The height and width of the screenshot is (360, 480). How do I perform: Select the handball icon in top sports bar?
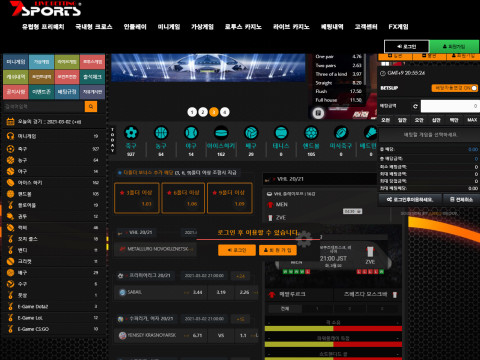311,133
